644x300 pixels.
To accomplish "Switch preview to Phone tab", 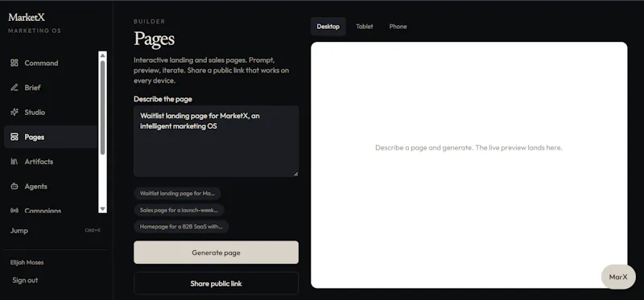I will point(398,27).
